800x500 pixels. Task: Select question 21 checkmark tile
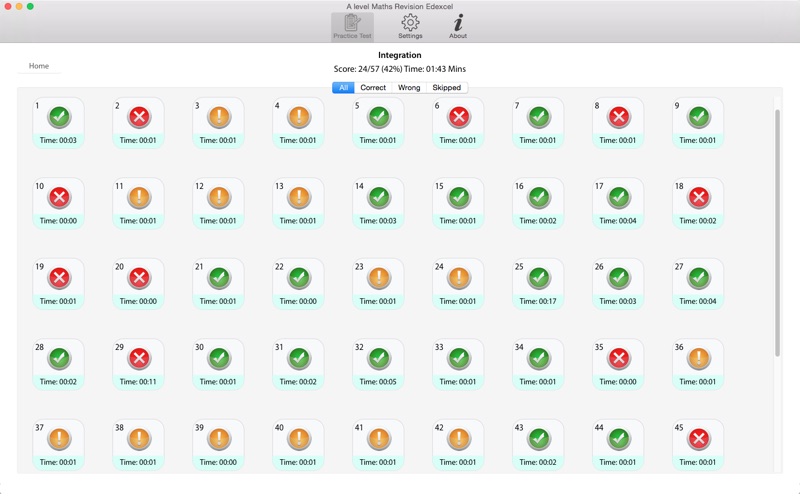[x=218, y=284]
